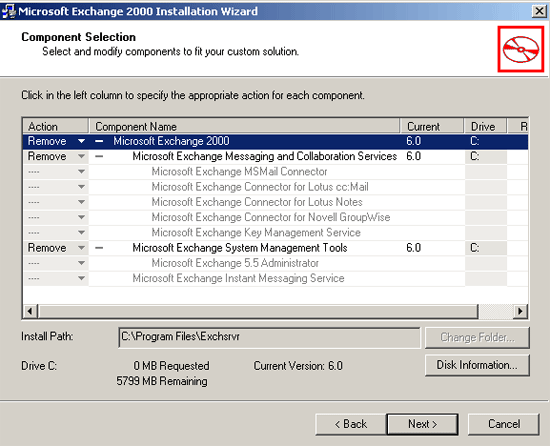550x446 pixels.
Task: Click the Component Name column header
Action: tap(244, 126)
